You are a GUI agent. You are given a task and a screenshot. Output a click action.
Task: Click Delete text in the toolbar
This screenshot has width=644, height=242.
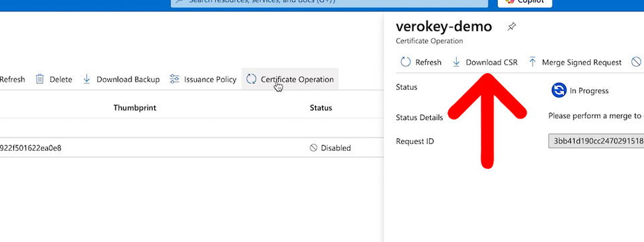(61, 79)
